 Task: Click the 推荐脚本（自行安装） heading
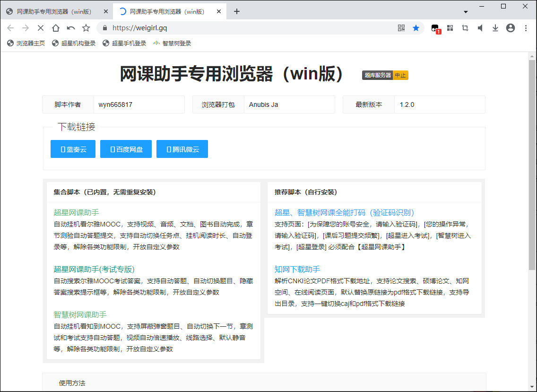306,192
